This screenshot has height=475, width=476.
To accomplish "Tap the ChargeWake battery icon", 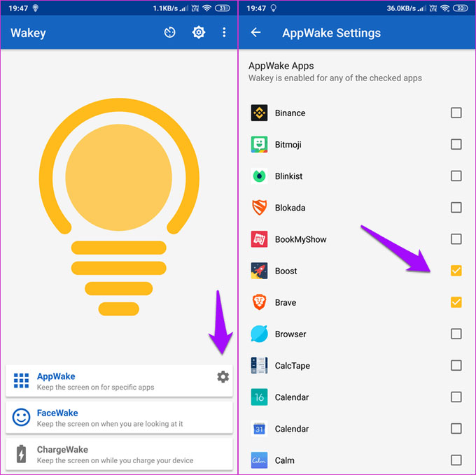I will [x=21, y=454].
